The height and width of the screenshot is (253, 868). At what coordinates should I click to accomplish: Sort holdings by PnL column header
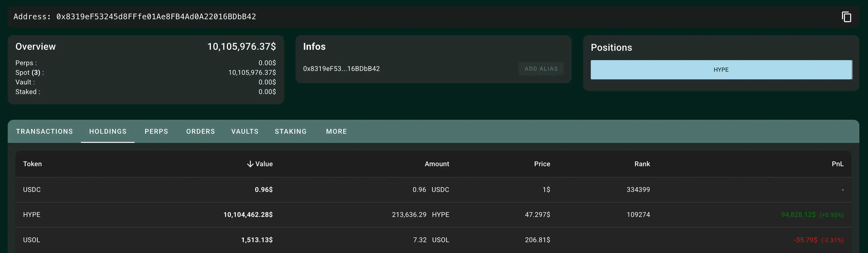[838, 164]
